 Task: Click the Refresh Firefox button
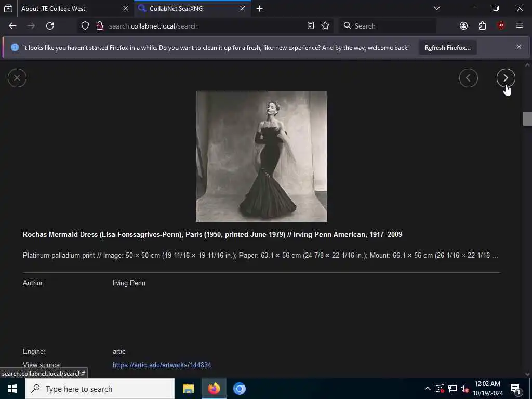tap(447, 47)
